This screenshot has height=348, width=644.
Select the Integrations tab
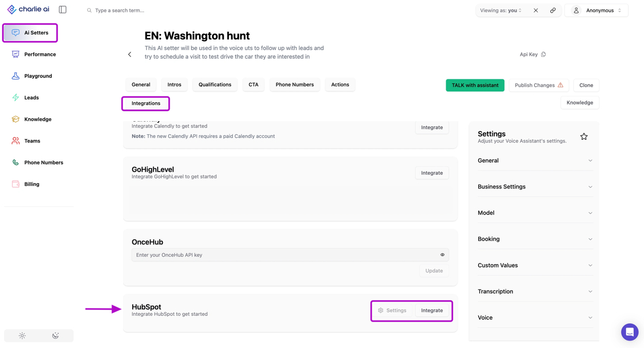146,103
